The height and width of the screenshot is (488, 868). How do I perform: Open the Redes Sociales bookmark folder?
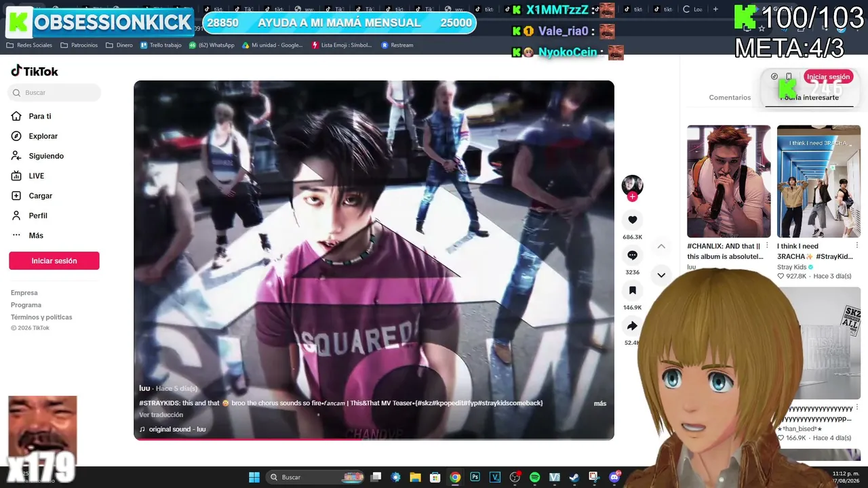tap(29, 45)
